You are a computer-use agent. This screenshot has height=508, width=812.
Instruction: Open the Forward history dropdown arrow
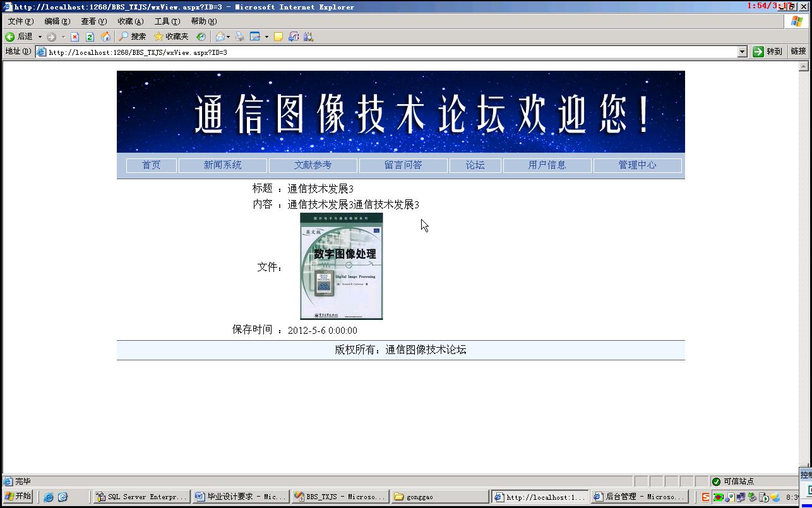[x=63, y=37]
